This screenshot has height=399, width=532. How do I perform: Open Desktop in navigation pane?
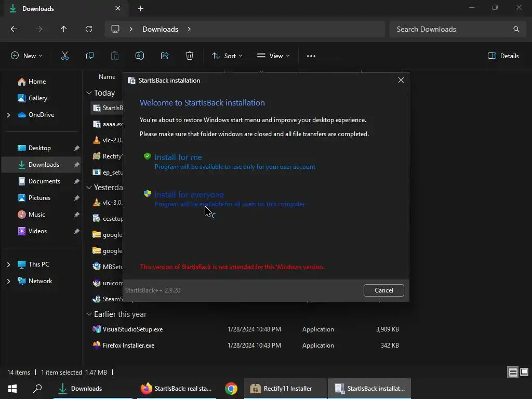click(42, 148)
